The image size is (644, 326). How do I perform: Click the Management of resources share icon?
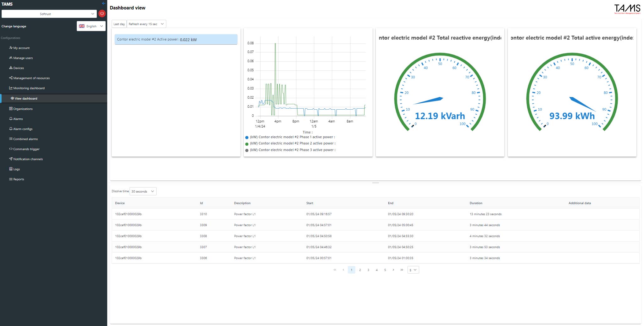(x=11, y=78)
